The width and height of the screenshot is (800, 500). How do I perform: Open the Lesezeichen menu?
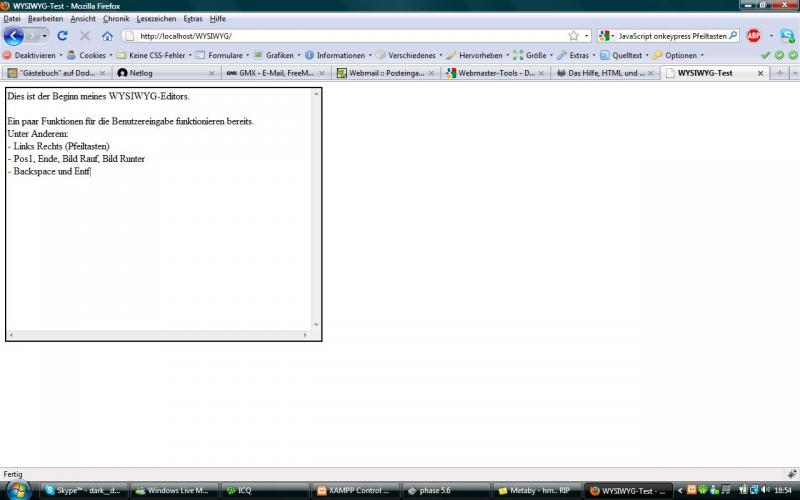tap(155, 18)
